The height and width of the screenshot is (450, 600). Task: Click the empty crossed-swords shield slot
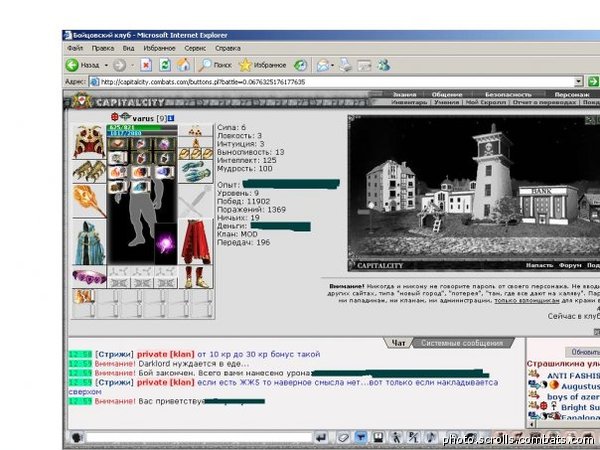click(x=196, y=202)
